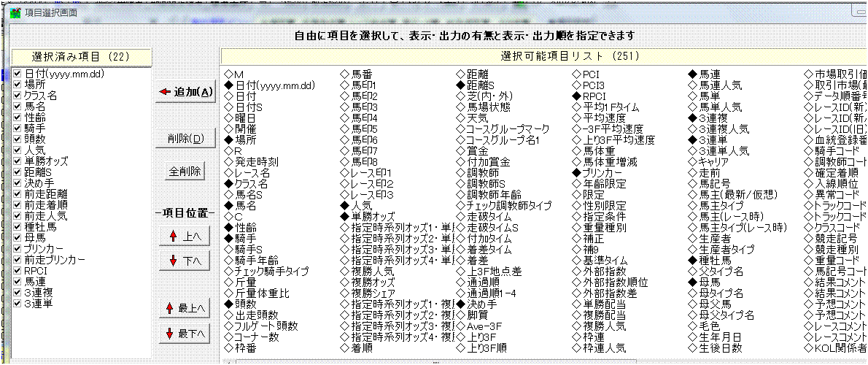Toggle the RPCI checkbox in selected list
Viewport: 868px width, 365px height.
pos(17,271)
